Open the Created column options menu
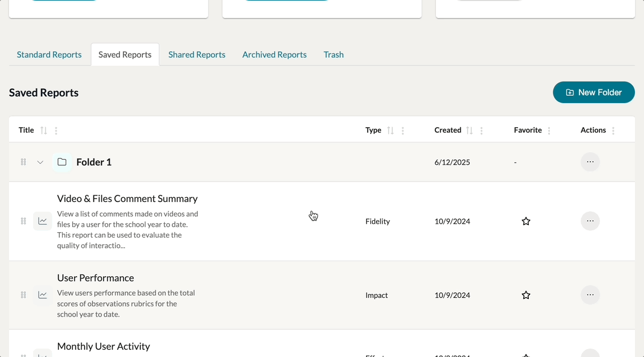 coord(481,130)
